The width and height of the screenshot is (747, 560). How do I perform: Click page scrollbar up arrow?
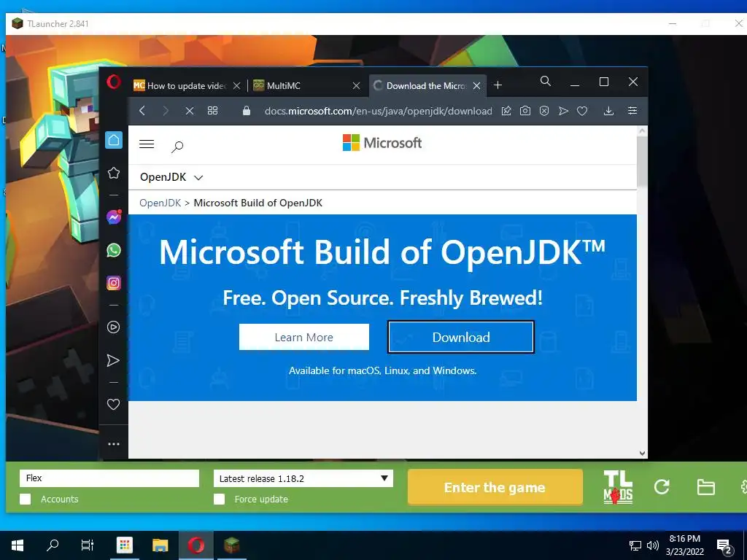(x=642, y=131)
